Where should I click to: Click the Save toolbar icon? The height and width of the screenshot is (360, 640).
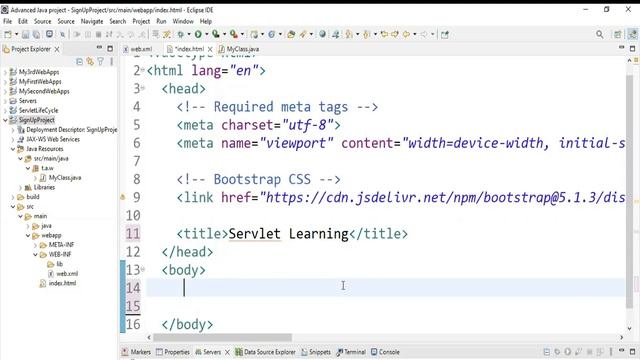25,35
